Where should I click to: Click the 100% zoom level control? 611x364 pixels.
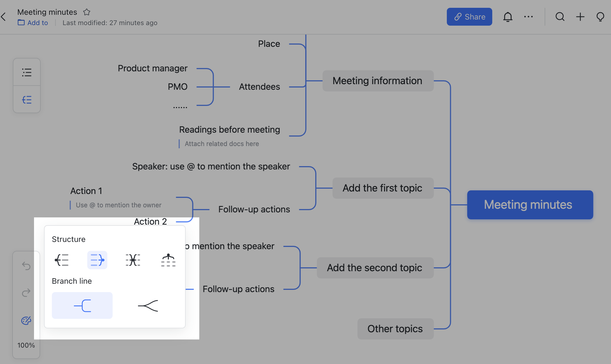point(26,345)
